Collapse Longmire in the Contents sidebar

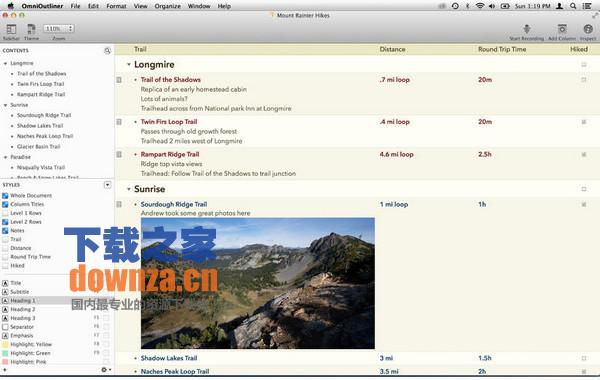pos(5,64)
